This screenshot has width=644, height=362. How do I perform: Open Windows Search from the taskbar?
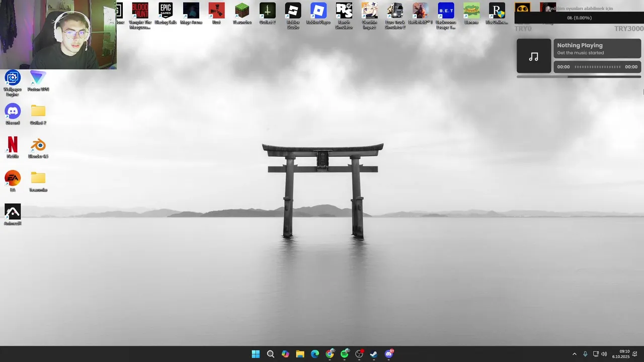tap(271, 354)
